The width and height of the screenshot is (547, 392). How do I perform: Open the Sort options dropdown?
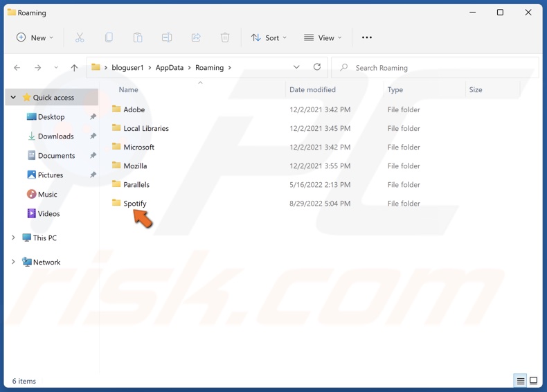click(x=269, y=37)
